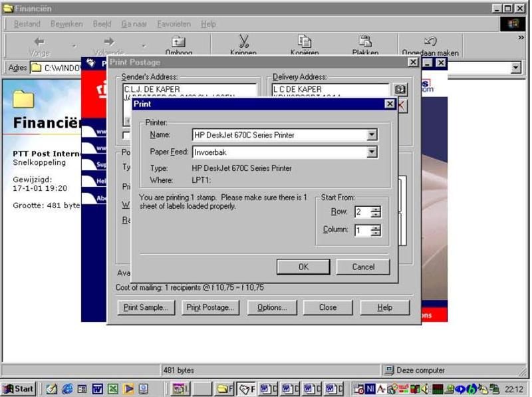Click the blank taskbar button left of Financiën folder
Viewport: 532px width, 397px height.
[203, 389]
